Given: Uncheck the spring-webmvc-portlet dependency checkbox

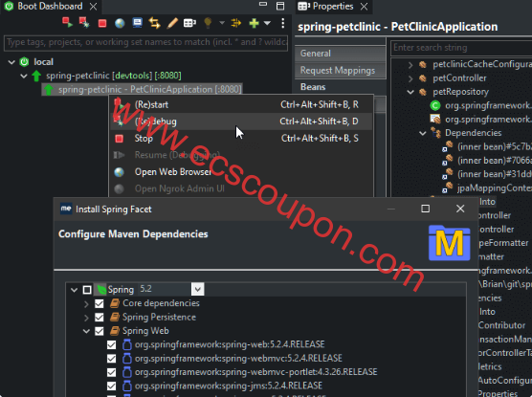Looking at the screenshot, I should [x=111, y=372].
